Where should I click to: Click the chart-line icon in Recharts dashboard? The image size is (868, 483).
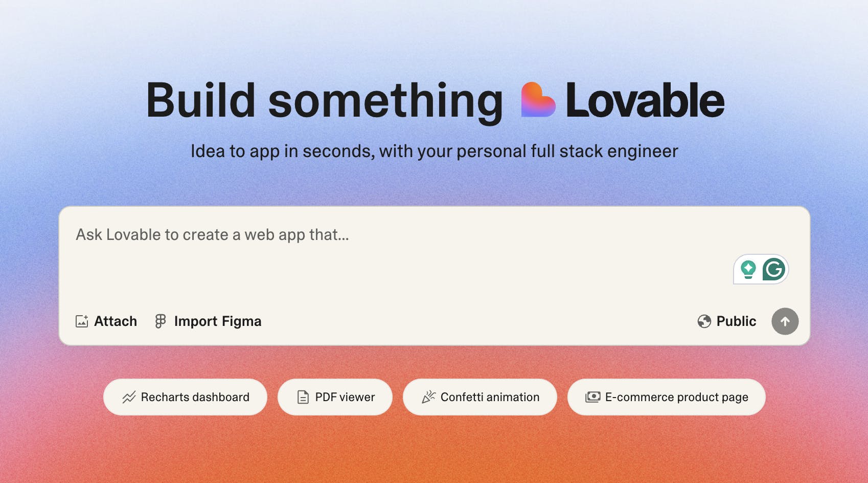129,397
